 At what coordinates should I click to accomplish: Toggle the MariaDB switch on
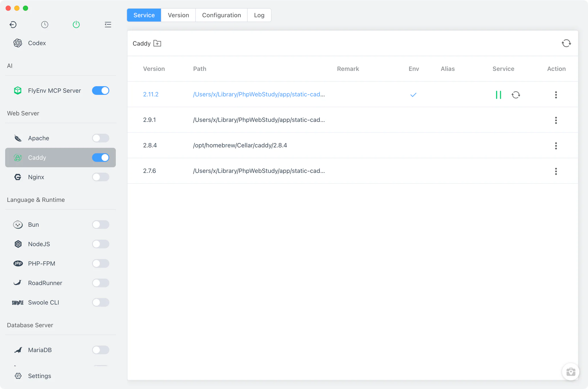[100, 350]
